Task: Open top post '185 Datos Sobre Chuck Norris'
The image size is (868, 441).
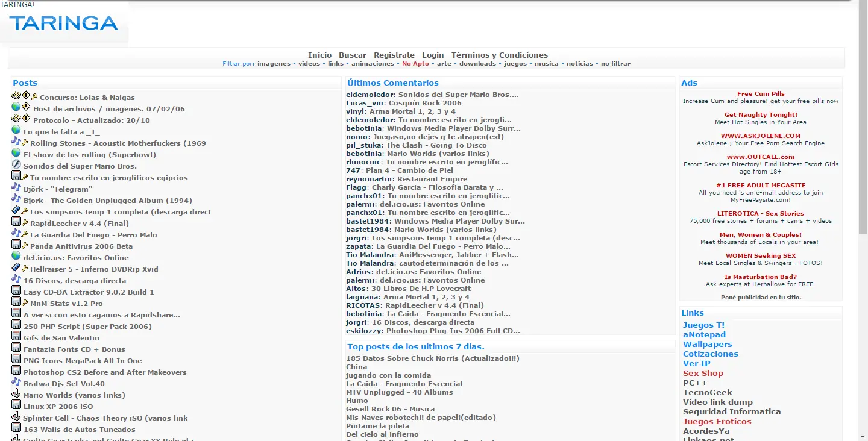Action: (x=433, y=358)
